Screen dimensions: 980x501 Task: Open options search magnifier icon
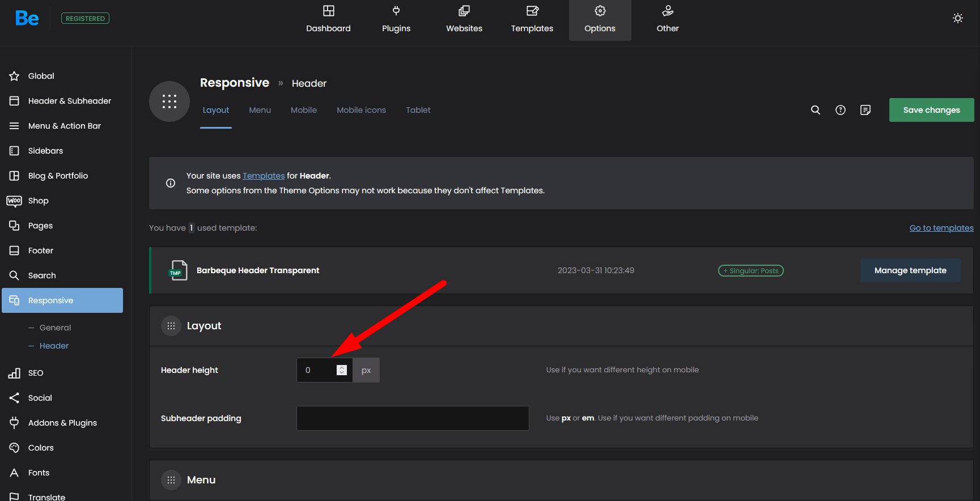click(816, 110)
